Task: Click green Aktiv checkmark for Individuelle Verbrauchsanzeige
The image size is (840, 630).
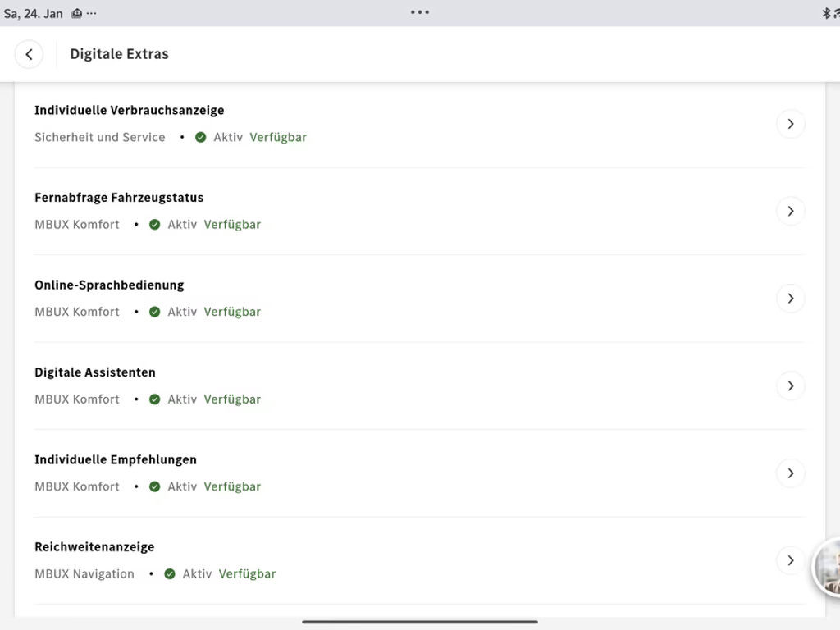Action: click(x=201, y=138)
